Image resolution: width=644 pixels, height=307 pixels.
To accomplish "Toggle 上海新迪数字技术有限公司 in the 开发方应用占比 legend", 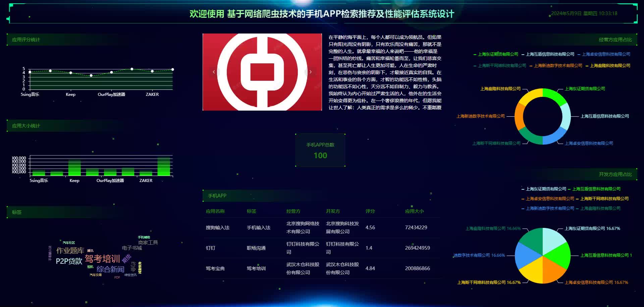I will tap(548, 208).
